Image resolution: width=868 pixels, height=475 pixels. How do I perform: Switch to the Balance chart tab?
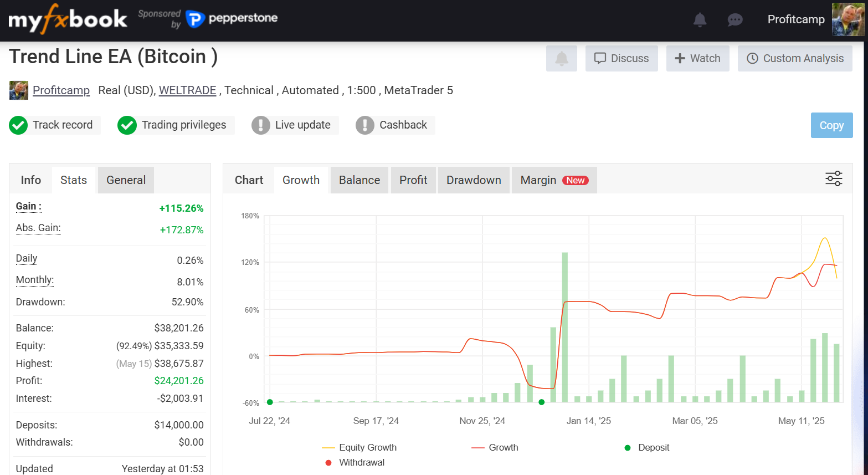pos(359,180)
